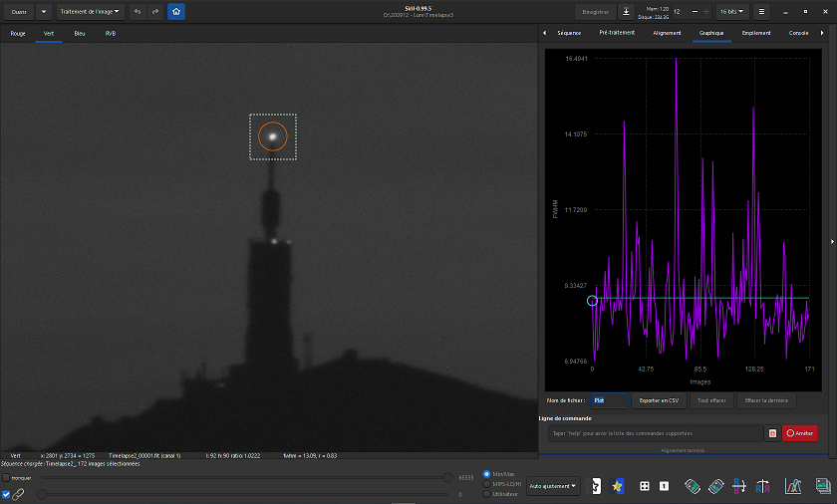
Task: Click the rotate image left icon
Action: 694,486
